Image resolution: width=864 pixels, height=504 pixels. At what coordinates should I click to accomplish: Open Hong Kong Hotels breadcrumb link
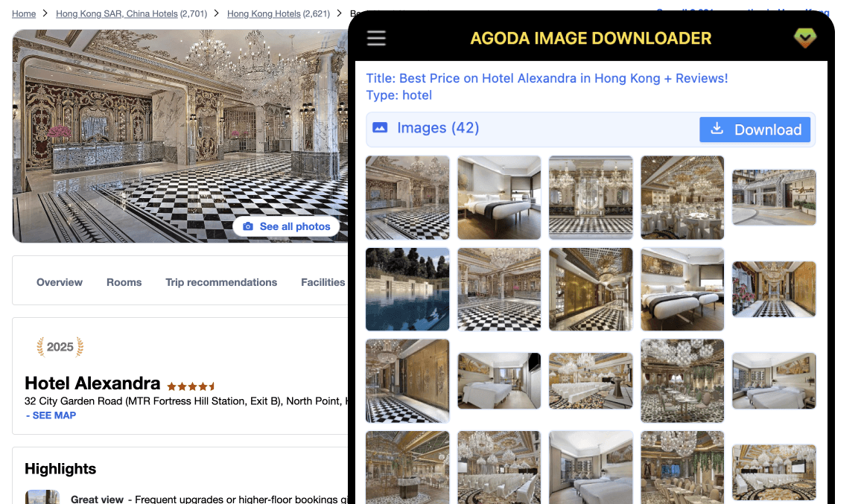(264, 13)
